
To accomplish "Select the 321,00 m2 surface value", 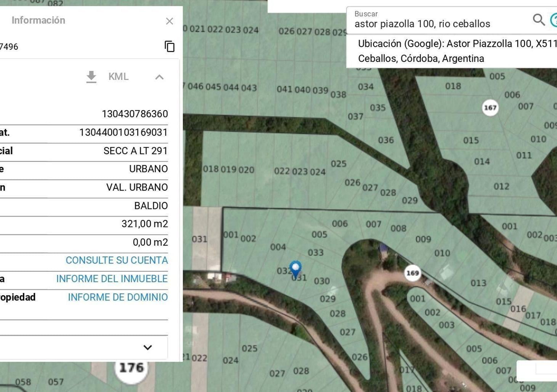I will point(145,224).
